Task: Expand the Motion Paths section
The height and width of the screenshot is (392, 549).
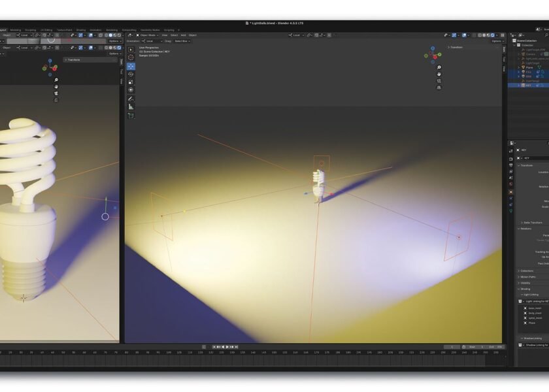Action: 527,276
